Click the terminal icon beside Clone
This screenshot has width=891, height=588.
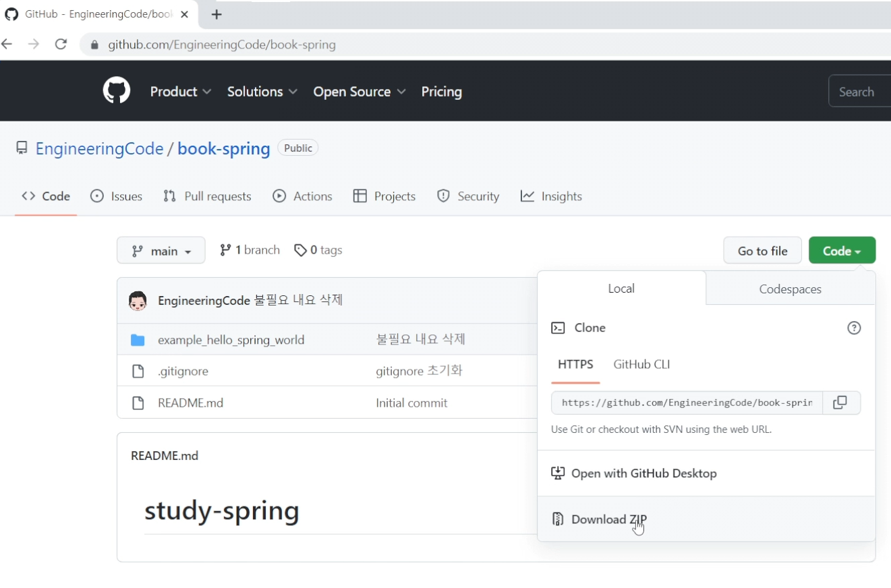click(558, 328)
